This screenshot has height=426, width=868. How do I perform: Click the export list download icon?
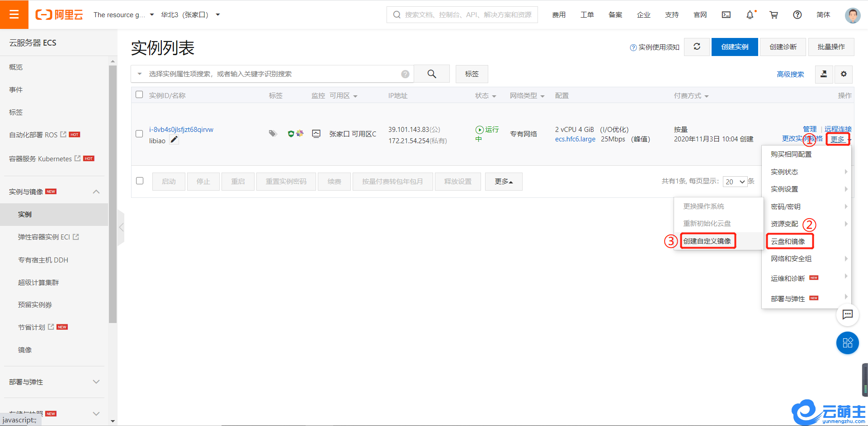(x=824, y=74)
